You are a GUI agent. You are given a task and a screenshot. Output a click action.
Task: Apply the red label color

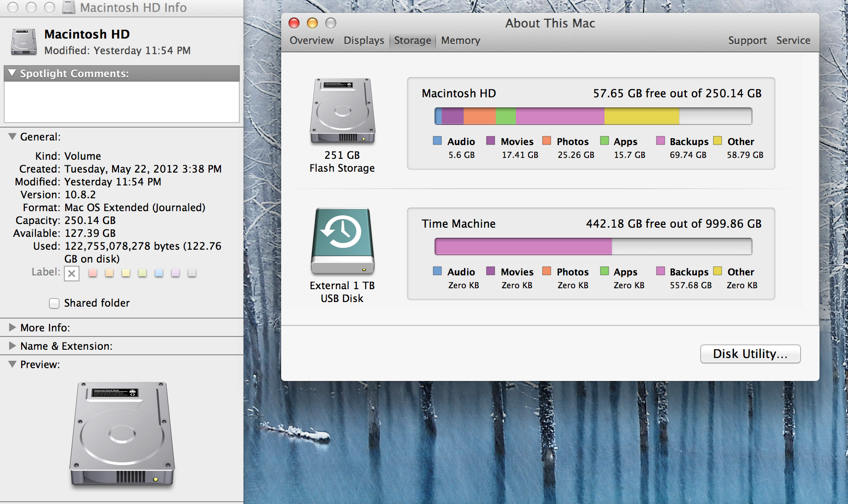[93, 273]
